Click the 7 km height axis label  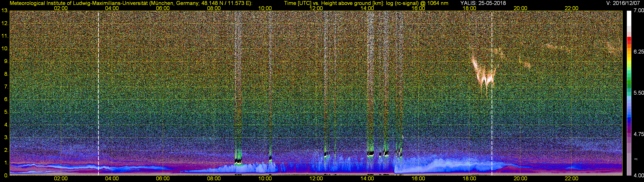6,87
